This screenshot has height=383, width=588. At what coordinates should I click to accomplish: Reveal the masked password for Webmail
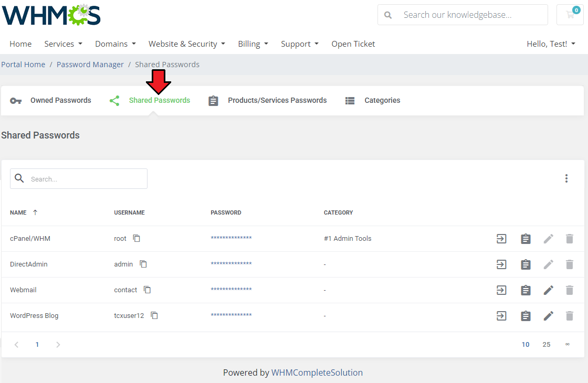(231, 289)
